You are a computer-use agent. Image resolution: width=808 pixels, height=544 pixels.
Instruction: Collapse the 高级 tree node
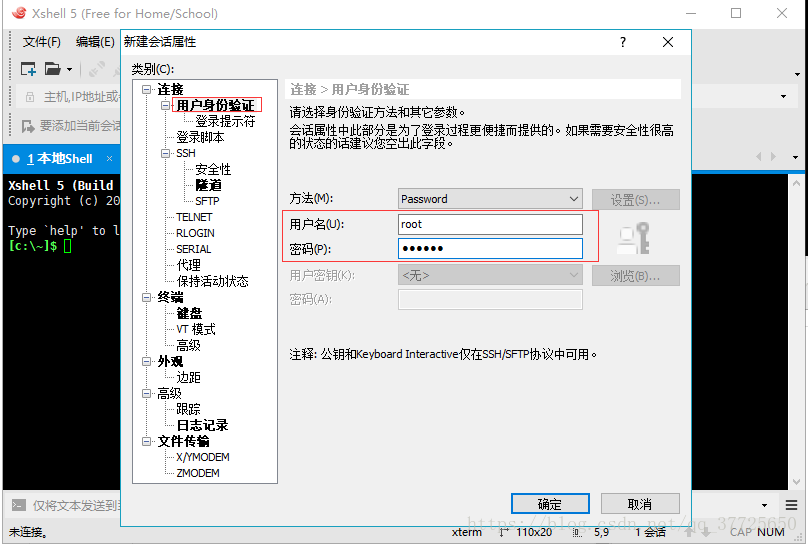point(147,394)
